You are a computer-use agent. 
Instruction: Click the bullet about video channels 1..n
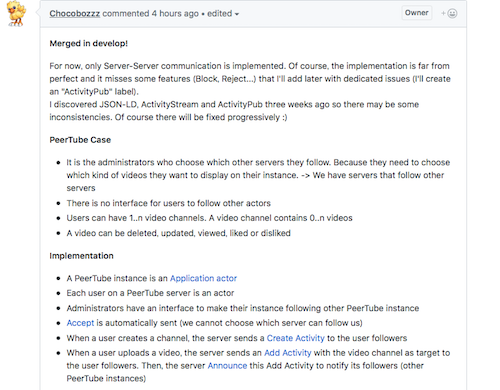(x=209, y=218)
